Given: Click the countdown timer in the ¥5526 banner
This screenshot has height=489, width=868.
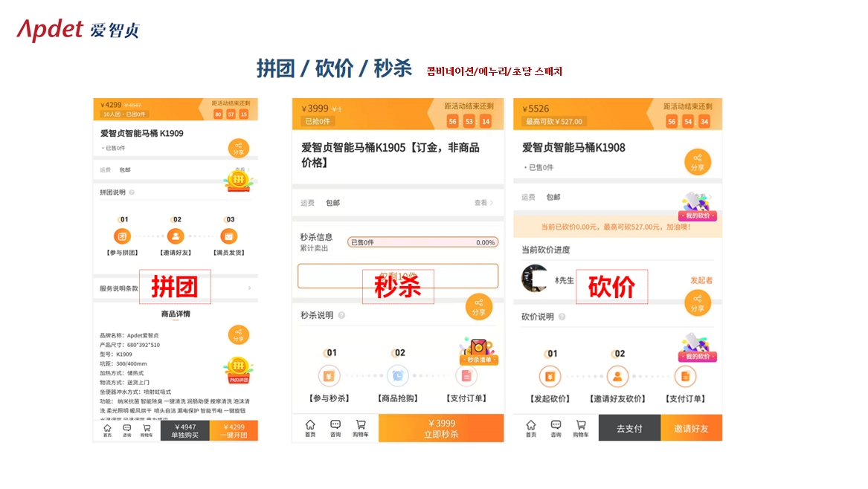Looking at the screenshot, I should [x=688, y=122].
